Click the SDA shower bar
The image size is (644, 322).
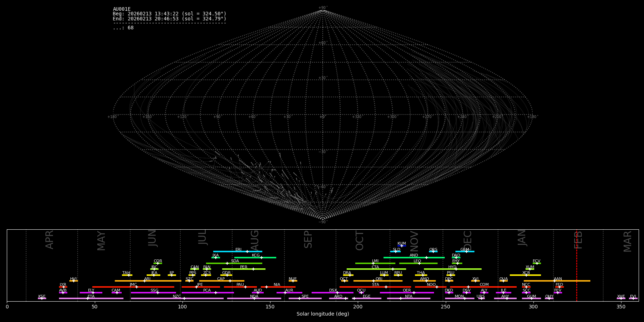[x=234, y=263]
